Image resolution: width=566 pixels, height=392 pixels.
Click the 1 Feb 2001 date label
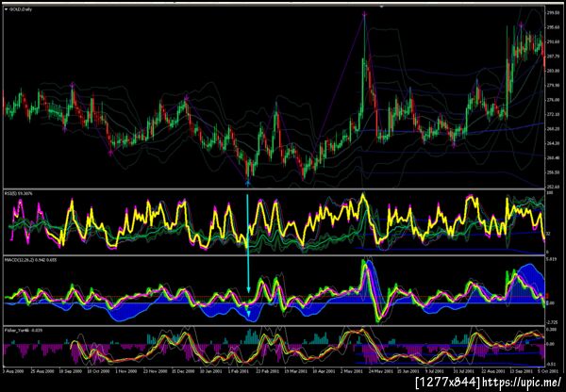[x=239, y=370]
